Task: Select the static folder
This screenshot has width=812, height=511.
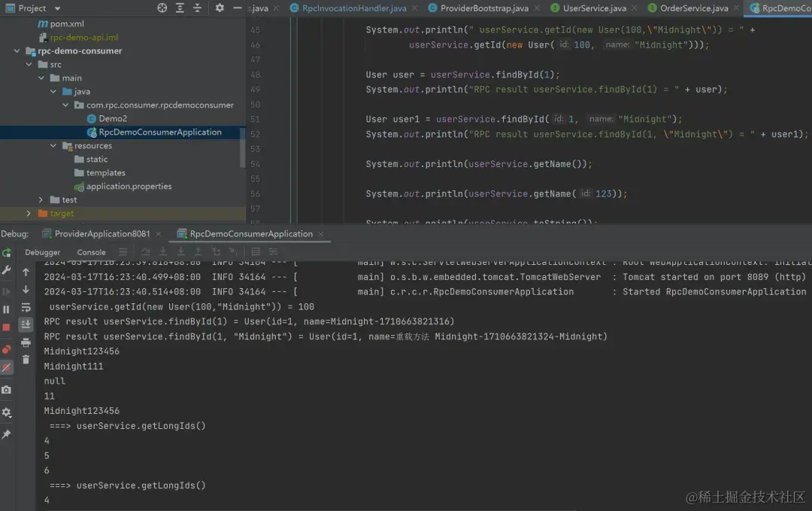Action: (97, 159)
